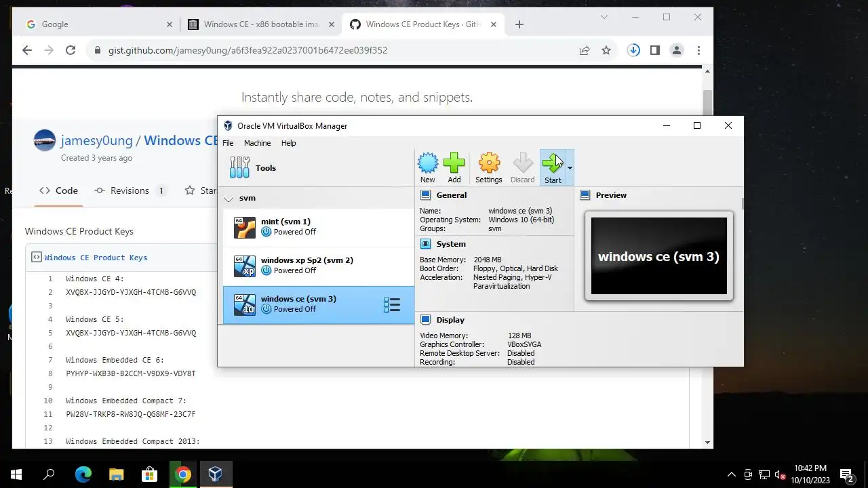Start the selected VM with Start arrow
The width and height of the screenshot is (868, 488).
[x=553, y=167]
